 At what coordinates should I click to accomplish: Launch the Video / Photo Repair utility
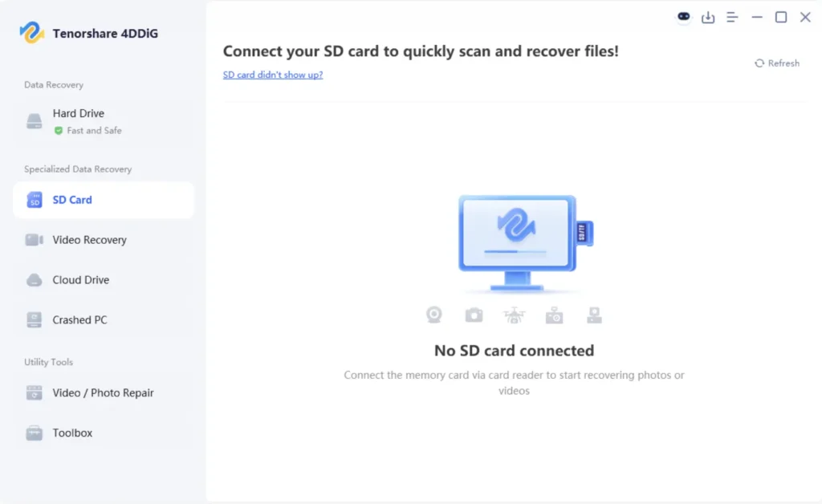[103, 393]
